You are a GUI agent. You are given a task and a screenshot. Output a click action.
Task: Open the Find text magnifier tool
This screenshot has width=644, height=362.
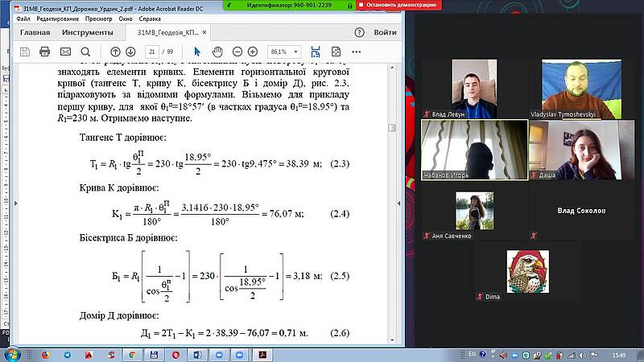[x=85, y=51]
